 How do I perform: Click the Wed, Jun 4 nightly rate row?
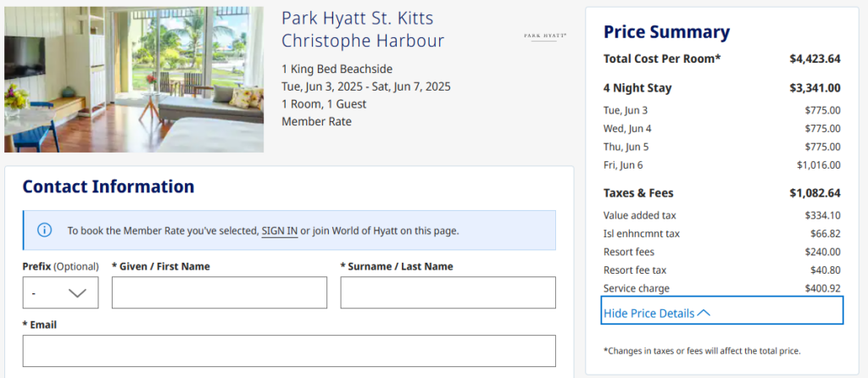click(x=722, y=128)
